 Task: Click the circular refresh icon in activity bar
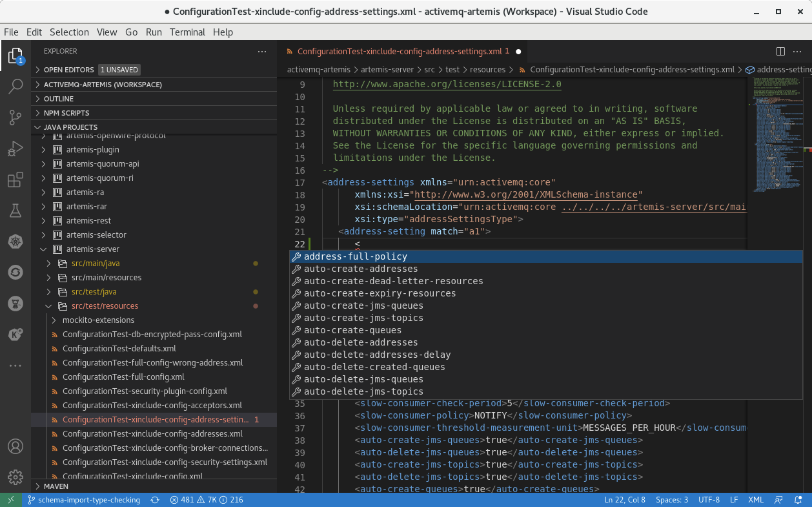[x=15, y=273]
